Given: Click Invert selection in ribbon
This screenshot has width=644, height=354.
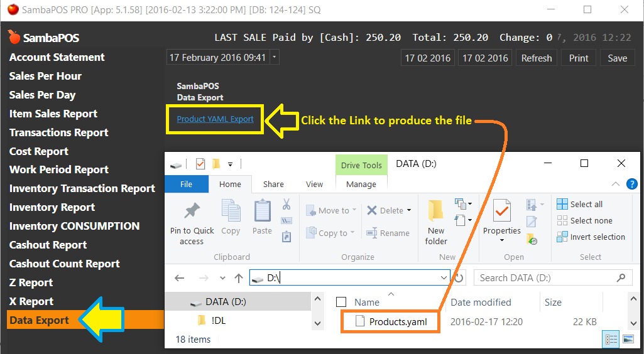Looking at the screenshot, I should tap(591, 237).
